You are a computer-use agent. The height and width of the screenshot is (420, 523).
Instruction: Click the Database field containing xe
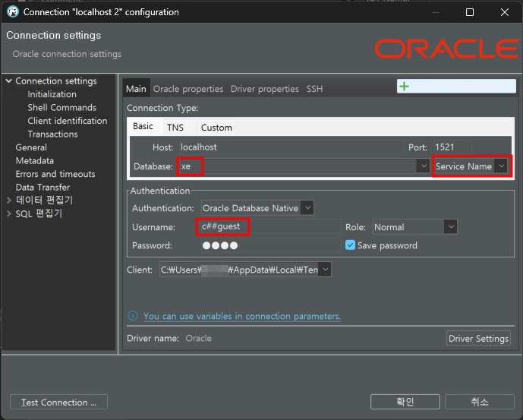coord(298,166)
